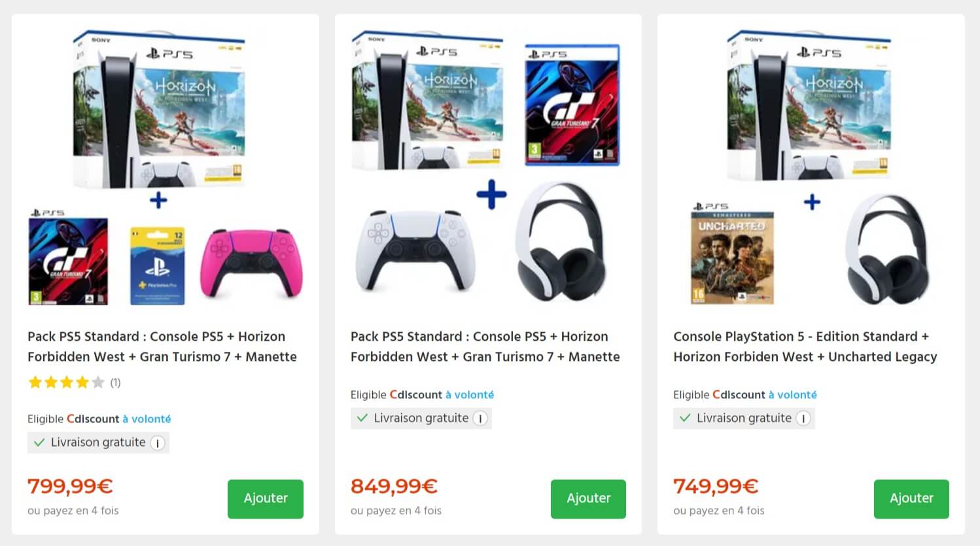Viewport: 980px width, 546px height.
Task: Open the middle Pack PS5 Standard title link
Action: pos(485,347)
